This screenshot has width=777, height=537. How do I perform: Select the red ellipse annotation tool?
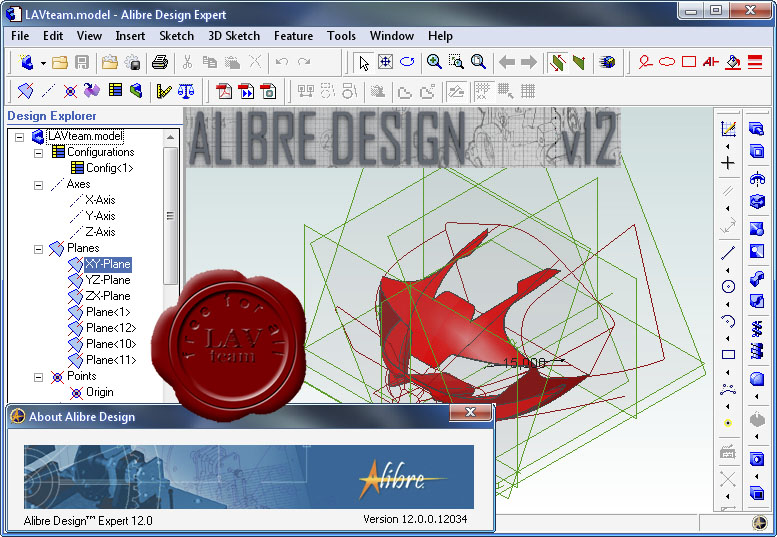coord(667,62)
